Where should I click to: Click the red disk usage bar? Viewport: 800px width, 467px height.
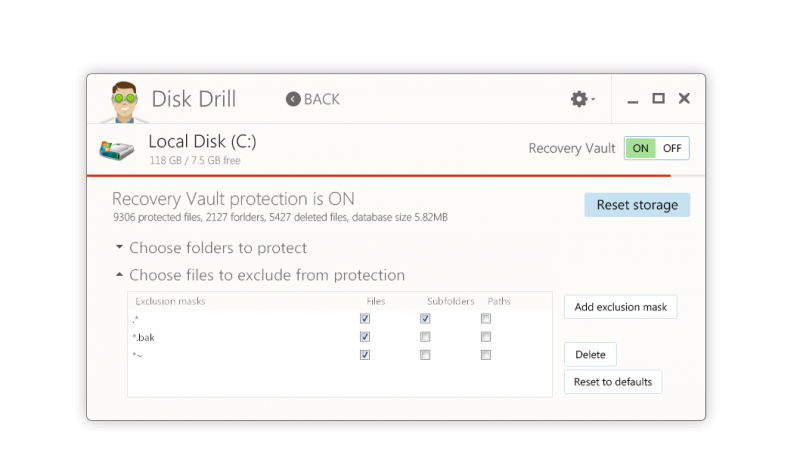click(379, 176)
